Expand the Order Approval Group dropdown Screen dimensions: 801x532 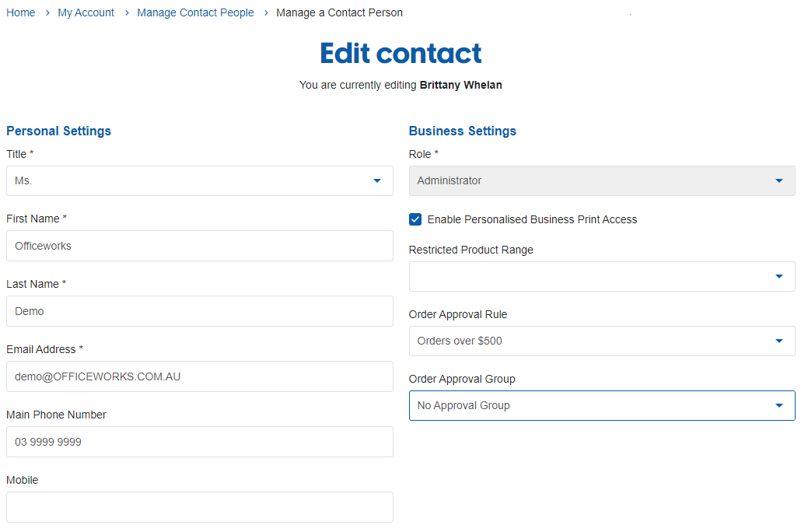pyautogui.click(x=601, y=405)
